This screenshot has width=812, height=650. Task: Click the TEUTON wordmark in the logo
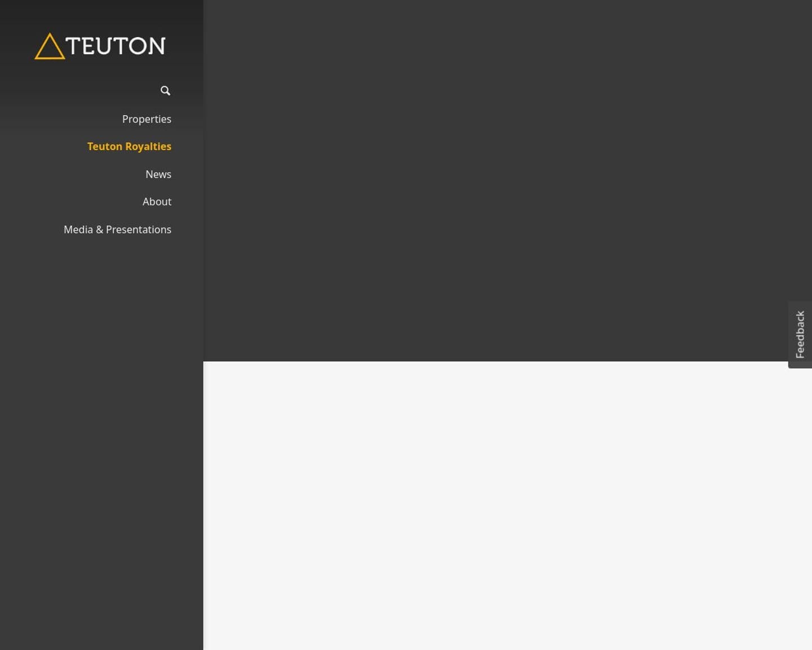(115, 46)
